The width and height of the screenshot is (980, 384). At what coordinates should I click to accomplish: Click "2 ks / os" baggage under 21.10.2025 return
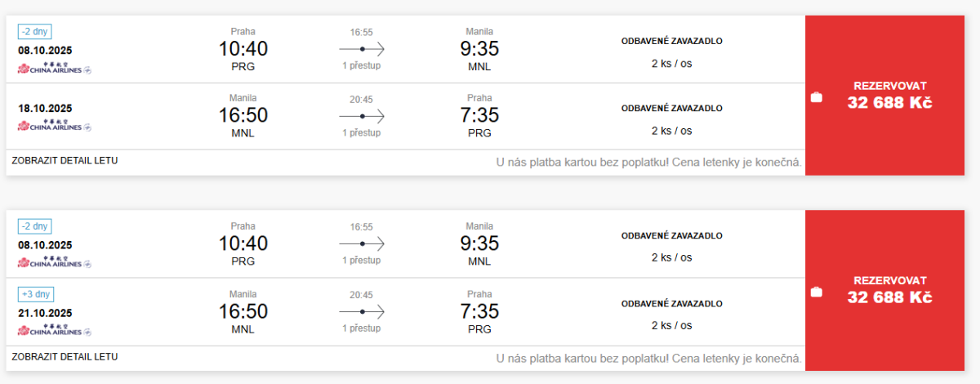pos(671,325)
